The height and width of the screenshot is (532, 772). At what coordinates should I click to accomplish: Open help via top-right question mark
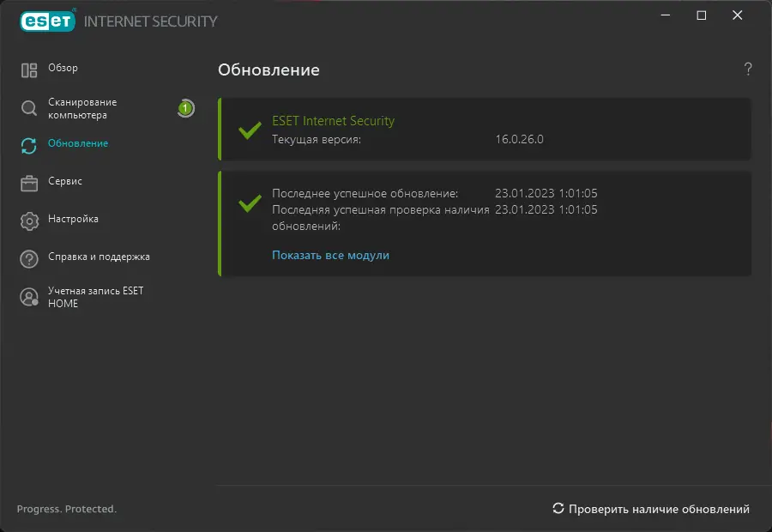pyautogui.click(x=748, y=70)
